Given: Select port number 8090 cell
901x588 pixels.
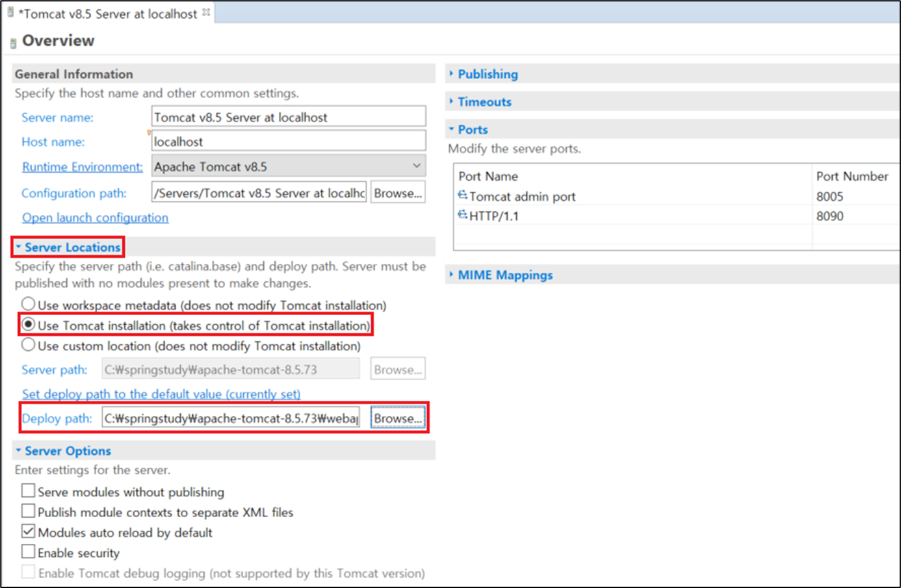Looking at the screenshot, I should [x=830, y=216].
